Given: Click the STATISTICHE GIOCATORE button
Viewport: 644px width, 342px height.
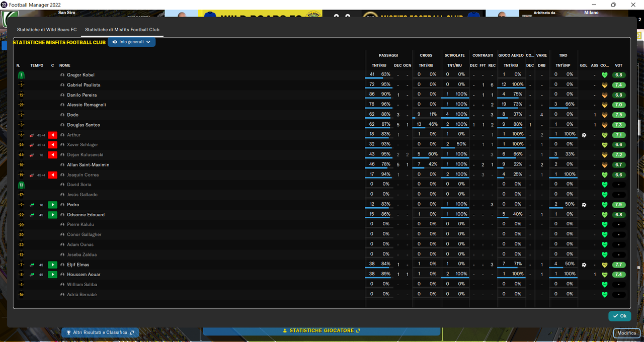Looking at the screenshot, I should click(322, 330).
